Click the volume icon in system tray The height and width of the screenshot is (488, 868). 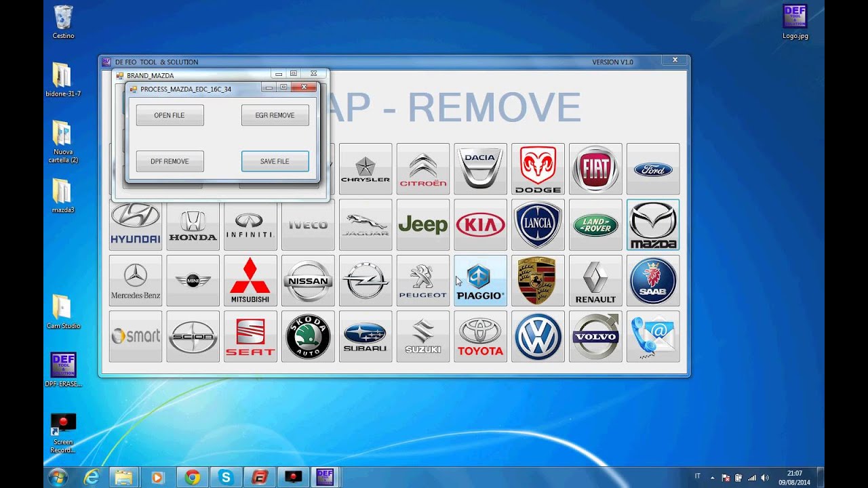765,478
